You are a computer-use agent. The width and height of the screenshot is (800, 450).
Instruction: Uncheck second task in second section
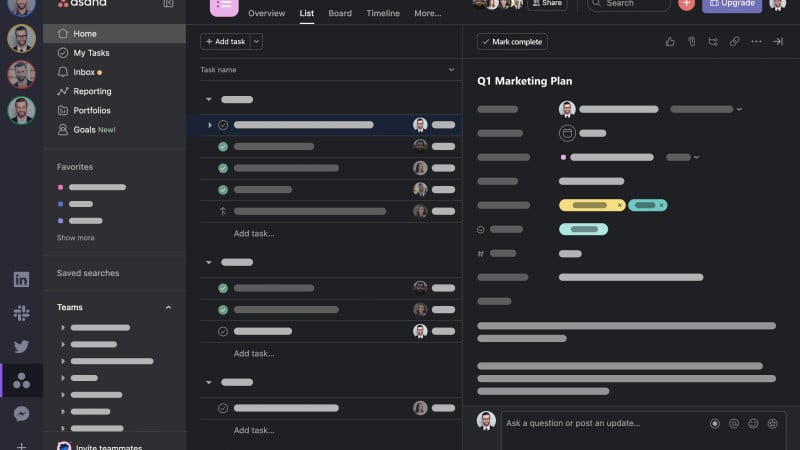(x=223, y=310)
